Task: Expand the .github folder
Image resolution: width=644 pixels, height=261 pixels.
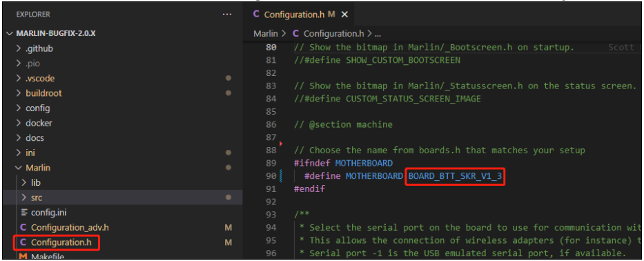Action: click(x=18, y=48)
